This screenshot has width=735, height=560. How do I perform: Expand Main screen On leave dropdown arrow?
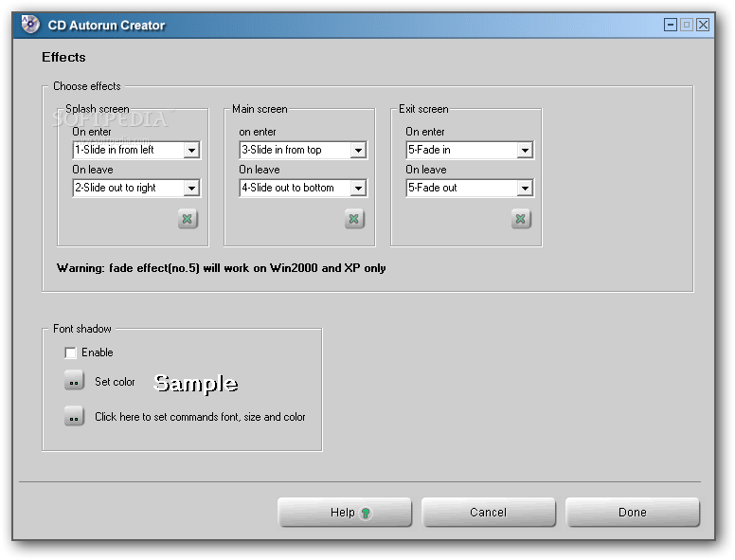[x=358, y=188]
